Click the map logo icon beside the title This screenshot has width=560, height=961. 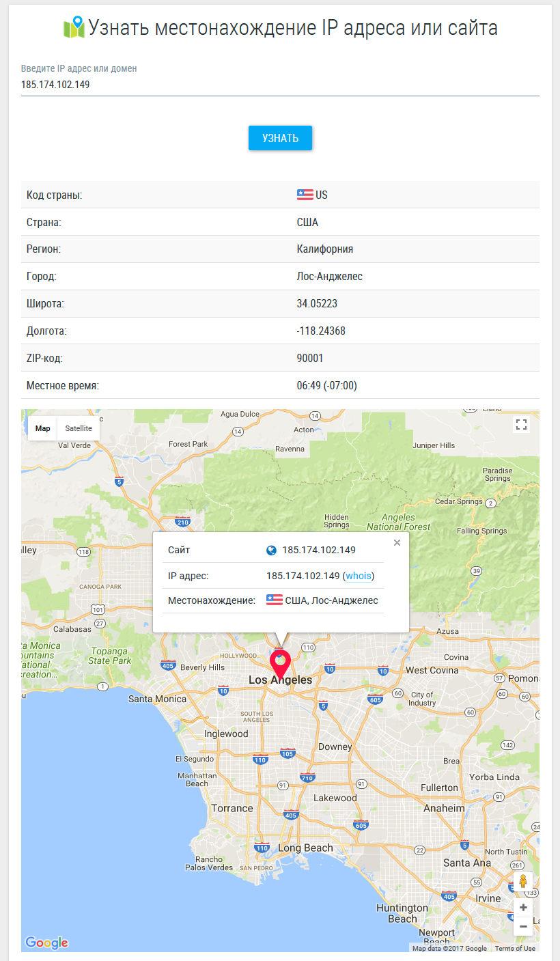coord(73,27)
